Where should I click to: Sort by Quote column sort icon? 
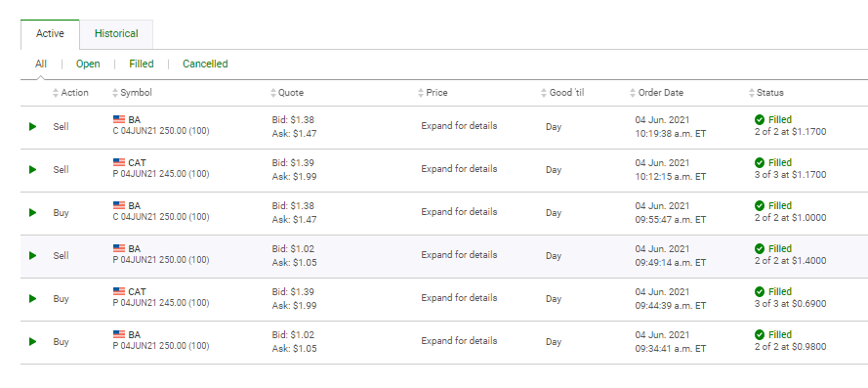273,93
